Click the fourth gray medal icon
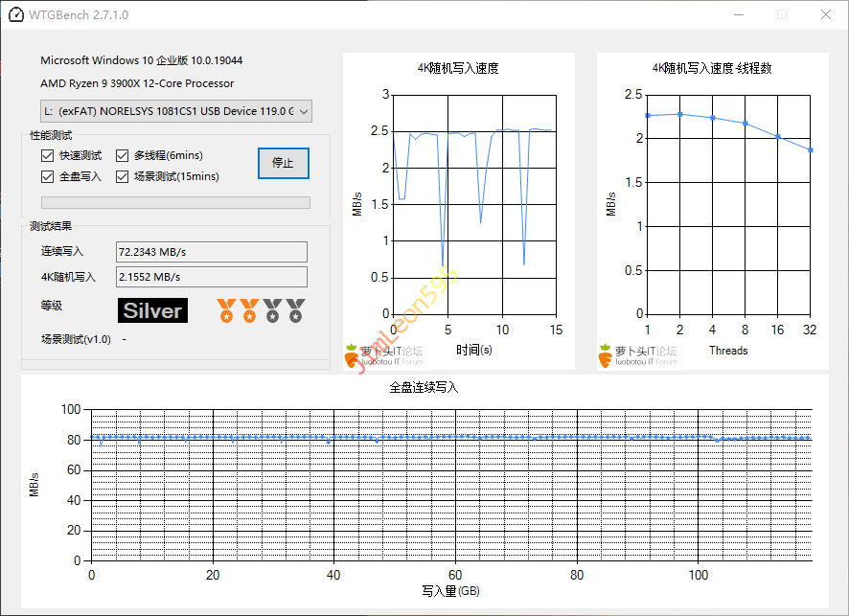Viewport: 849px width, 616px height. click(x=295, y=309)
